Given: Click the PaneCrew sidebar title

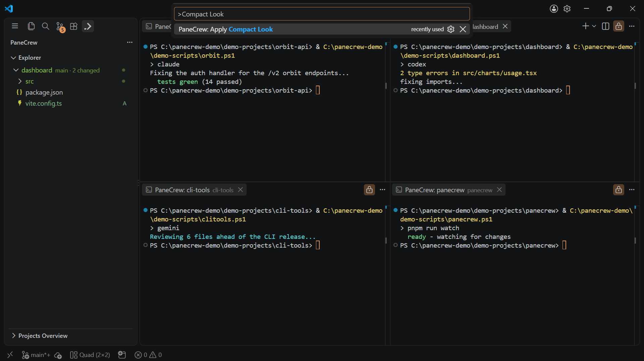Looking at the screenshot, I should 24,43.
